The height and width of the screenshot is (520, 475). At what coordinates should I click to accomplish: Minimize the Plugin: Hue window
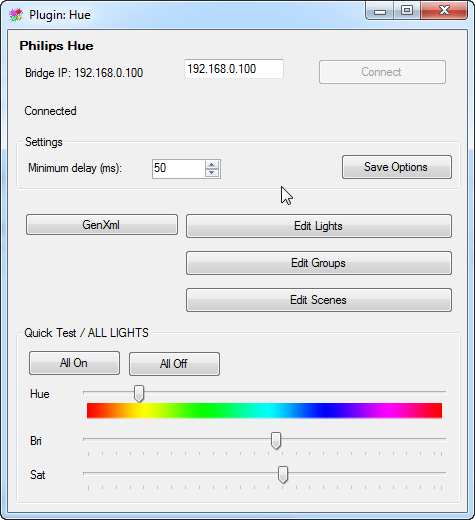(380, 11)
